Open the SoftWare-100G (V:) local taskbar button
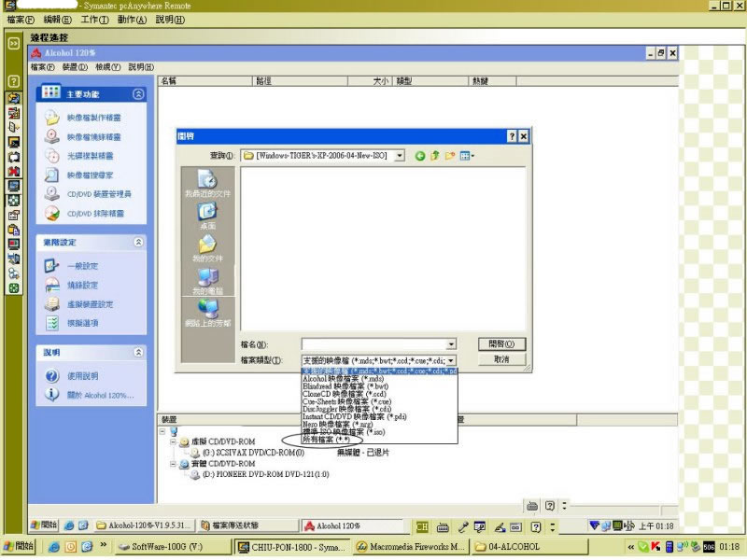The width and height of the screenshot is (747, 560). coord(174,547)
